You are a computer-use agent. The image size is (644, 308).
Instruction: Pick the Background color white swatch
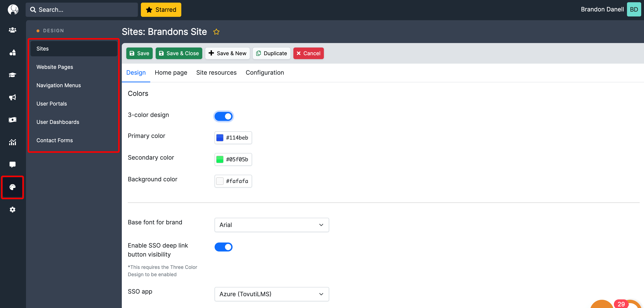tap(219, 181)
